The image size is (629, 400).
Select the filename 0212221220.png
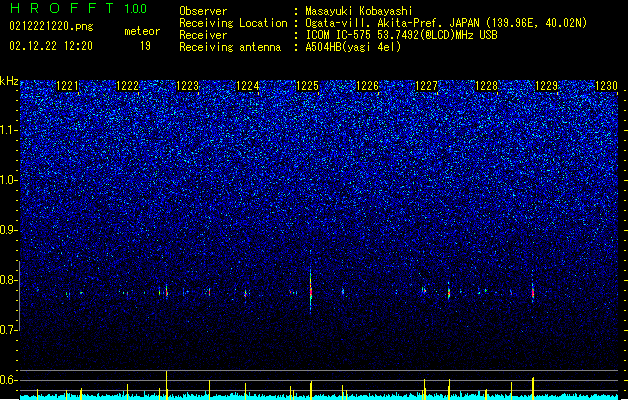pyautogui.click(x=51, y=27)
